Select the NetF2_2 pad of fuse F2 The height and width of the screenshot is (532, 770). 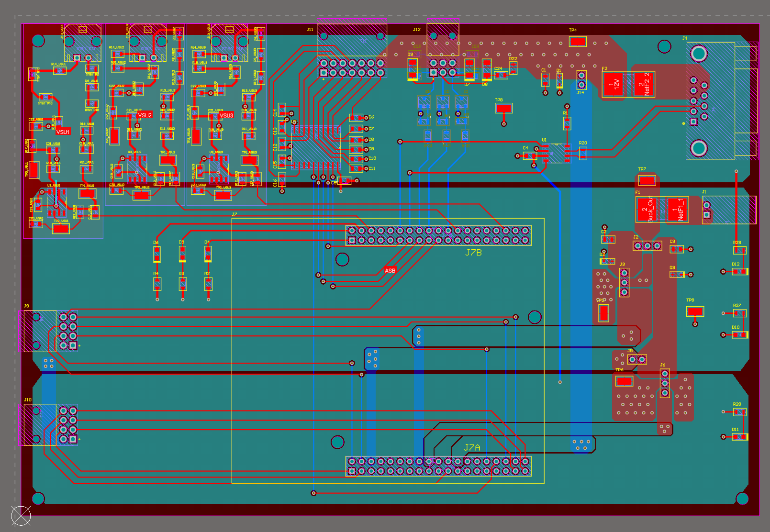pyautogui.click(x=644, y=84)
